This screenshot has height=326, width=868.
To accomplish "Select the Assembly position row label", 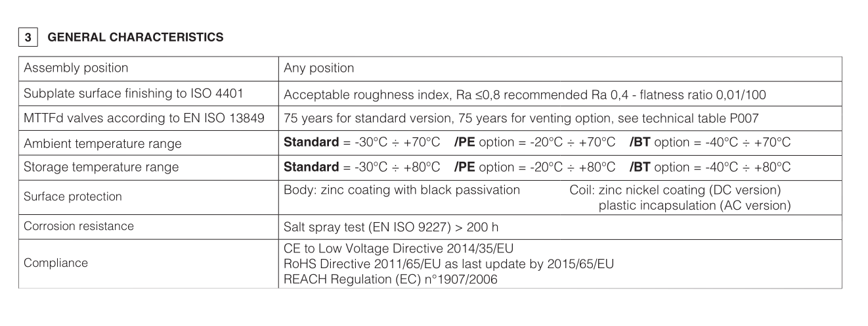I will [76, 68].
